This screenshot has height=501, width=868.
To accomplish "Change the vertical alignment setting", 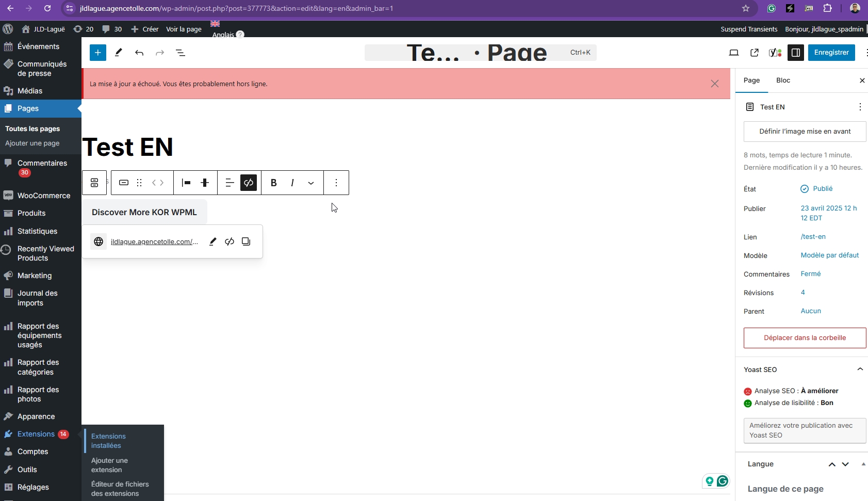I will click(x=205, y=183).
